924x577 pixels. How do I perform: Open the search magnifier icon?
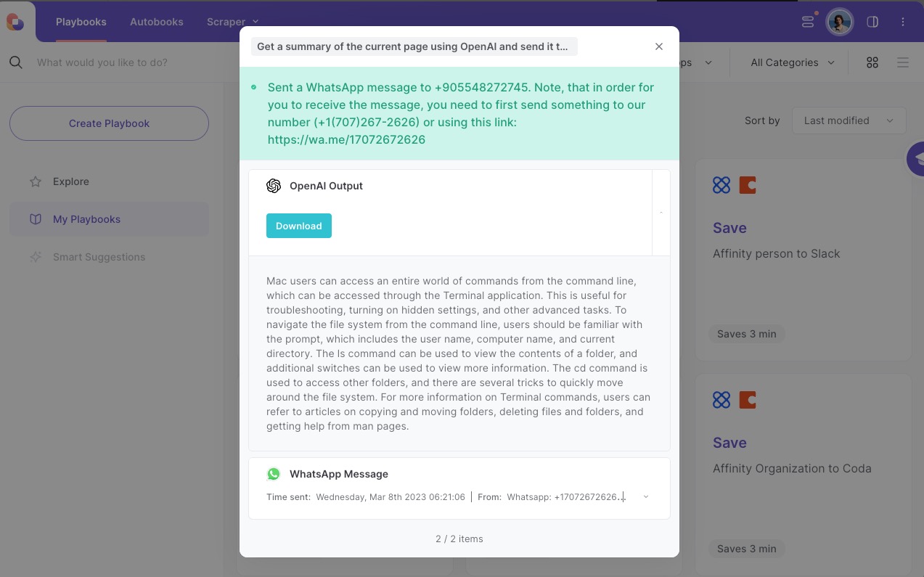tap(16, 62)
